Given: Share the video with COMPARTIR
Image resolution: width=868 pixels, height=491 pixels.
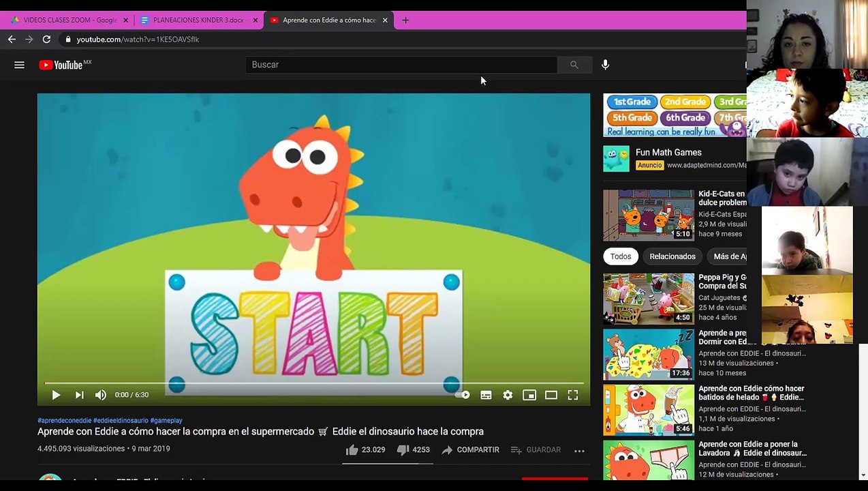Looking at the screenshot, I should [470, 450].
